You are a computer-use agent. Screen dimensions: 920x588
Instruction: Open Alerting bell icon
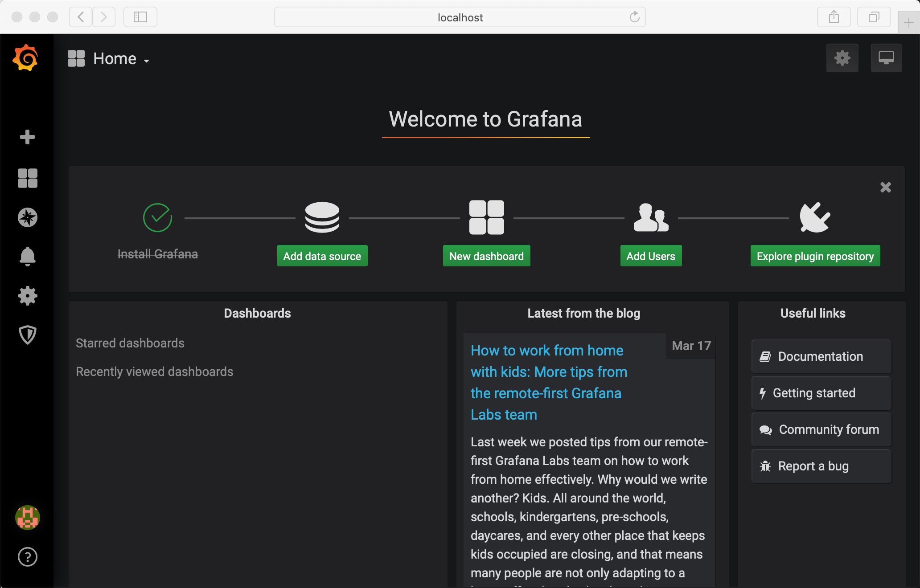pyautogui.click(x=27, y=257)
